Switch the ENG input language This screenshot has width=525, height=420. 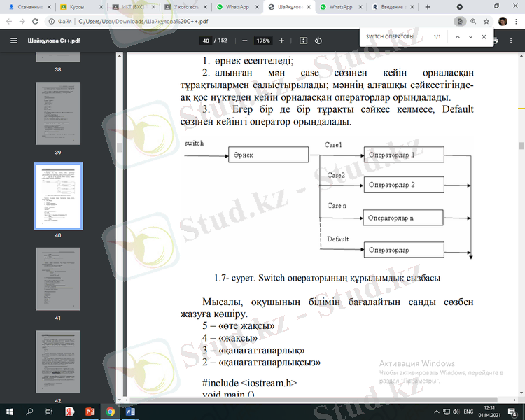(x=468, y=412)
